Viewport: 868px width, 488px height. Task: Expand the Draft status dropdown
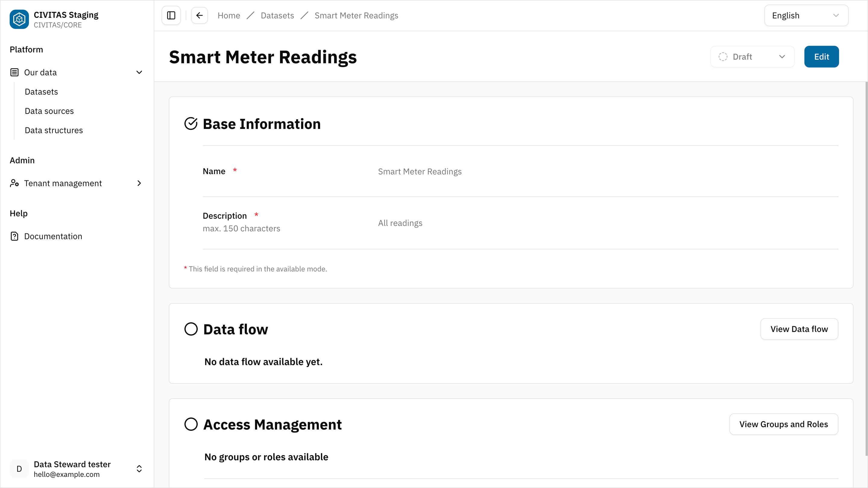(782, 57)
